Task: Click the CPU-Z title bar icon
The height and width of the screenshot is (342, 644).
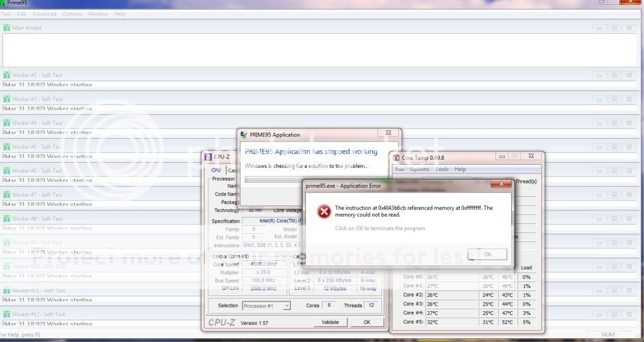Action: click(x=208, y=157)
